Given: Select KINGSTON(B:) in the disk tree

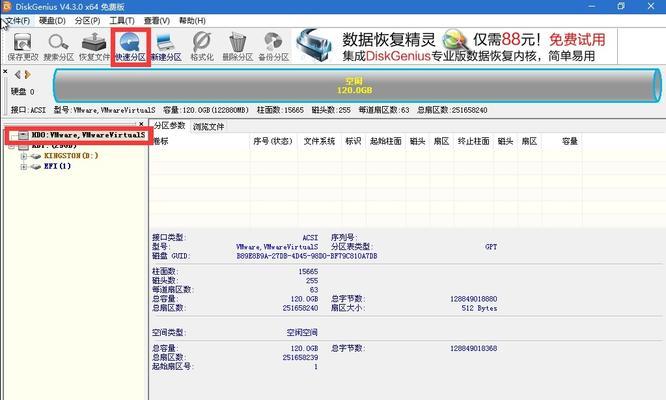Looking at the screenshot, I should click(x=71, y=156).
